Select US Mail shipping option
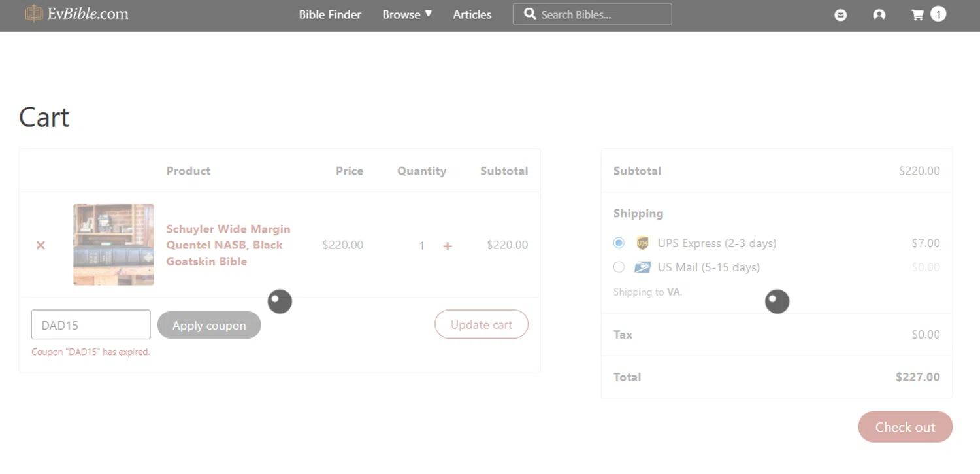The height and width of the screenshot is (474, 980). 619,267
